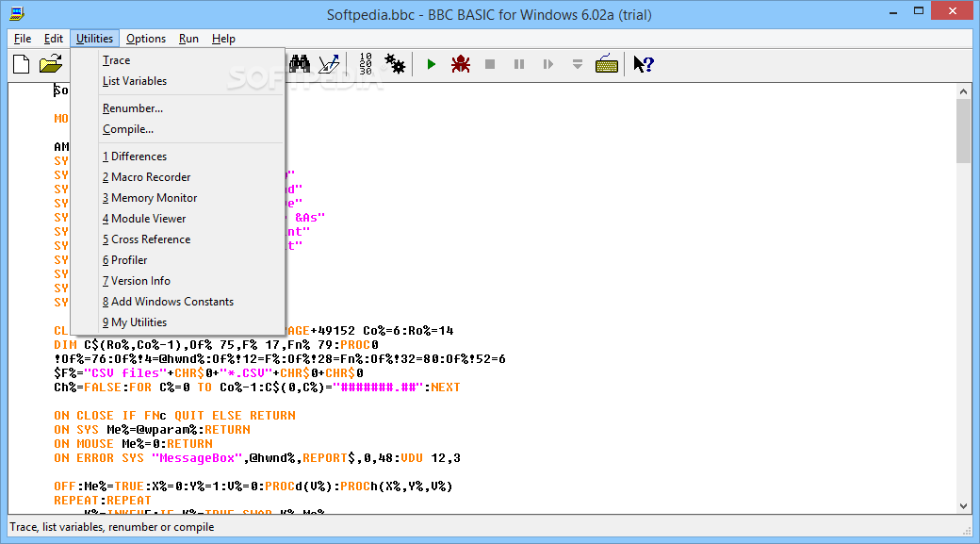Launch the 1 Differences utility

tap(178, 157)
